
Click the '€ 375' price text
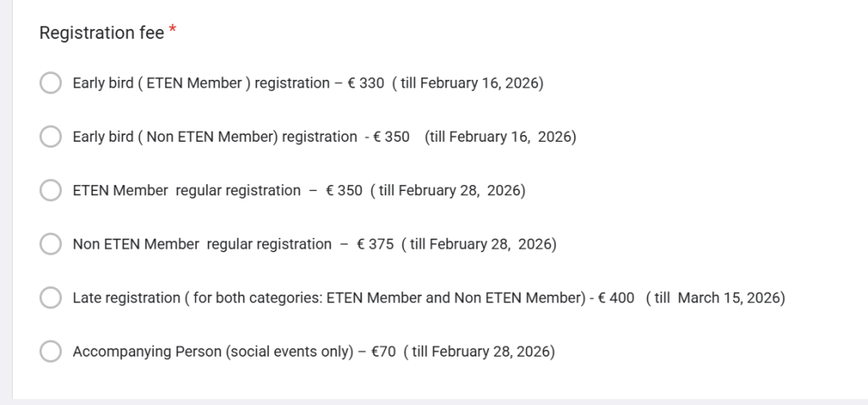(x=375, y=245)
